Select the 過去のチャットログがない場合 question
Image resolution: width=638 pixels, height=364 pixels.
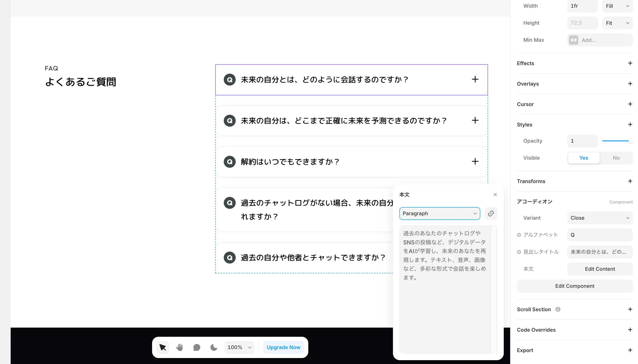pos(317,209)
